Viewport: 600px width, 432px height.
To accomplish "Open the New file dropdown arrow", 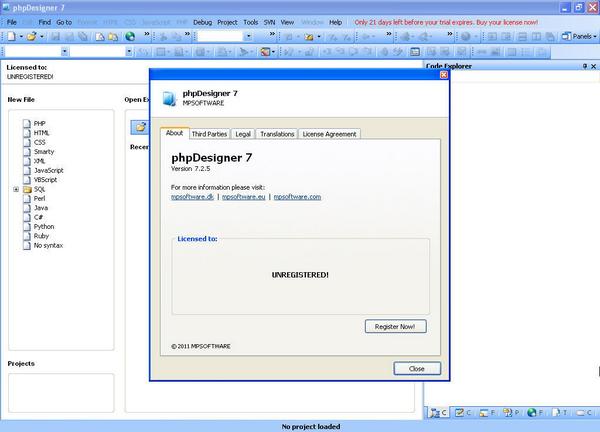I will pyautogui.click(x=21, y=37).
